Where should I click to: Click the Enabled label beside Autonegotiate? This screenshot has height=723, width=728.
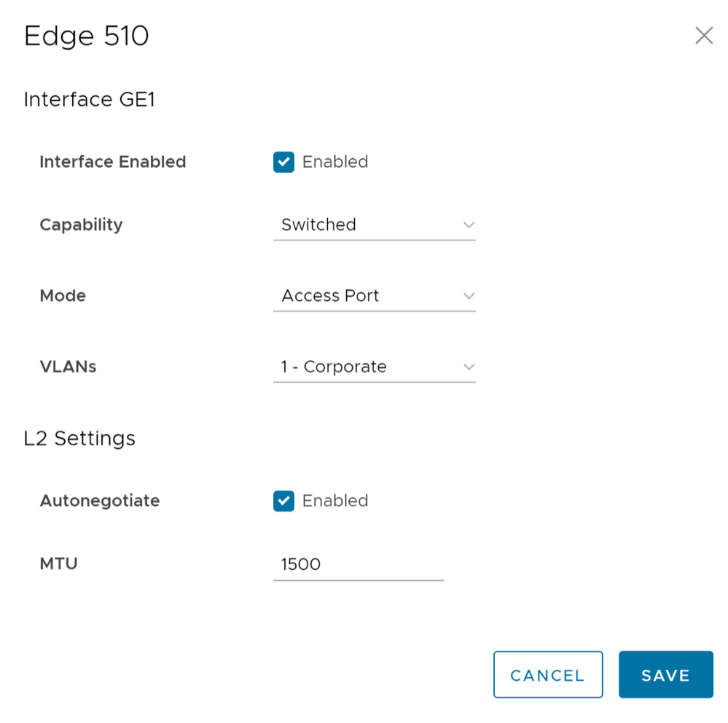[x=334, y=501]
